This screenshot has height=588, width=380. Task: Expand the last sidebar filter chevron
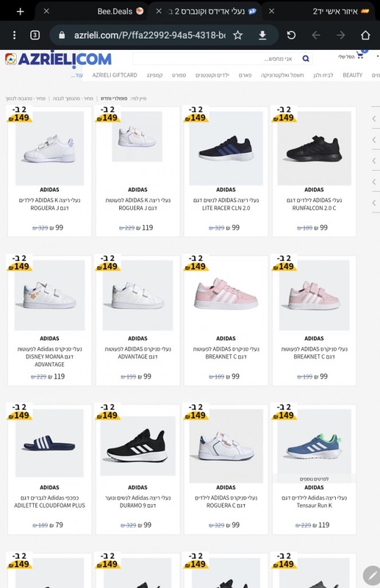coord(374,203)
